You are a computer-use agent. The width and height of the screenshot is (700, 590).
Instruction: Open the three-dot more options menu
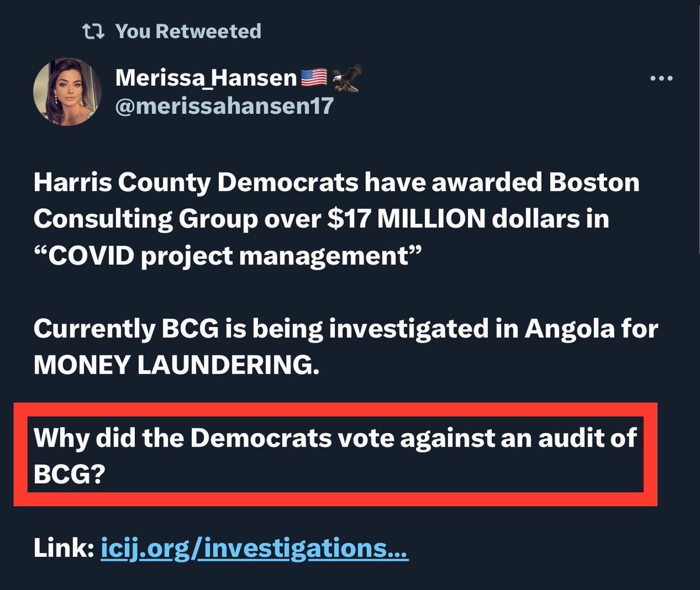[x=661, y=79]
